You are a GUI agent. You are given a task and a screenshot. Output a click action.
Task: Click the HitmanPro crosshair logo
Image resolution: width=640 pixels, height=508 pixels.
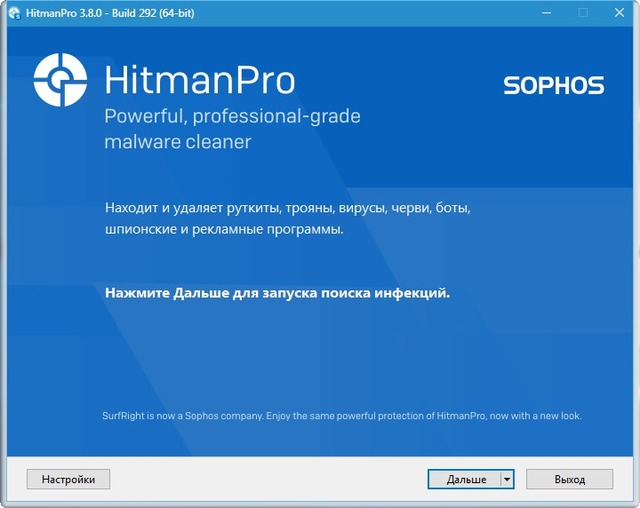tap(61, 80)
